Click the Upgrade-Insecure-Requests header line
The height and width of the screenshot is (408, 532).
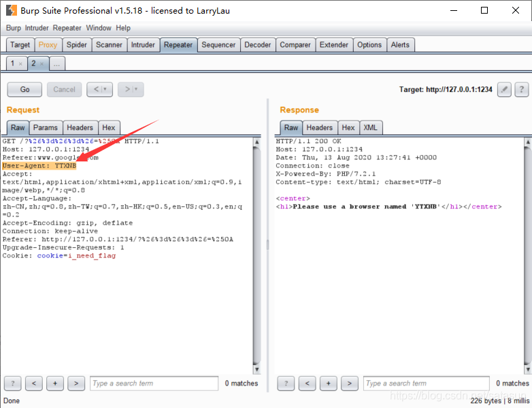point(63,247)
